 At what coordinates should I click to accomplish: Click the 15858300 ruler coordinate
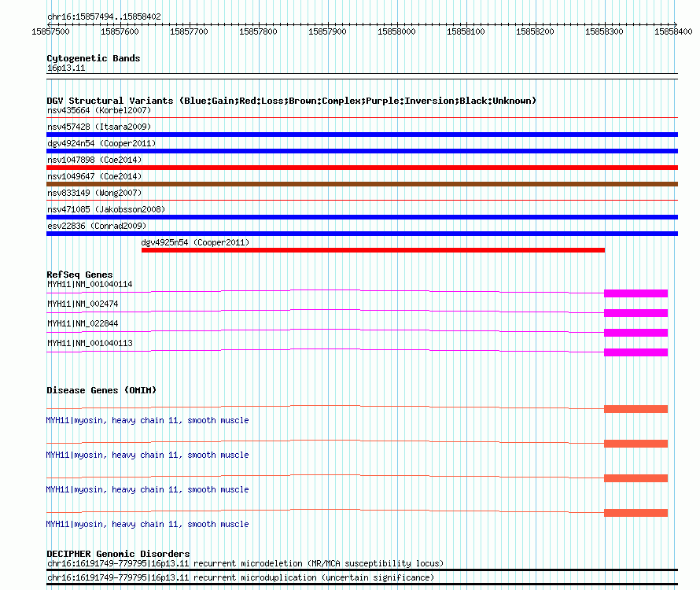tap(604, 31)
